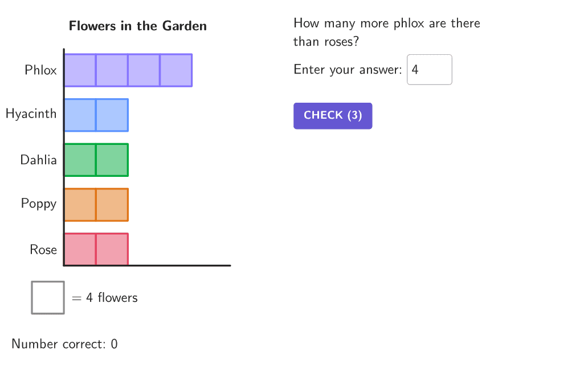Click the Hyacinth row label
Viewport: 588px width, 368px height.
coord(31,114)
